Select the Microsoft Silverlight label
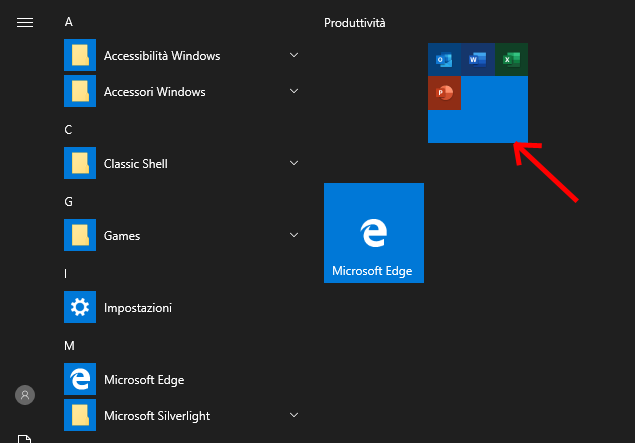The height and width of the screenshot is (443, 635). tap(157, 416)
